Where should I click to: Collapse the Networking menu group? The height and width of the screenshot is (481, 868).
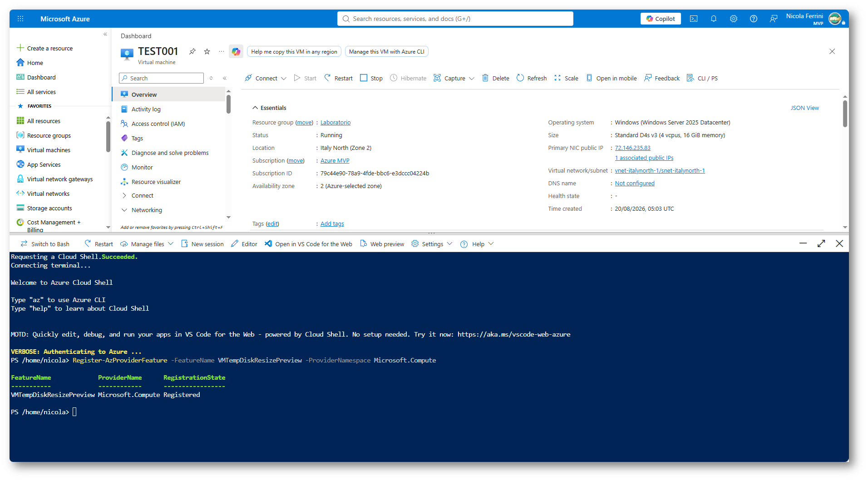pyautogui.click(x=124, y=210)
